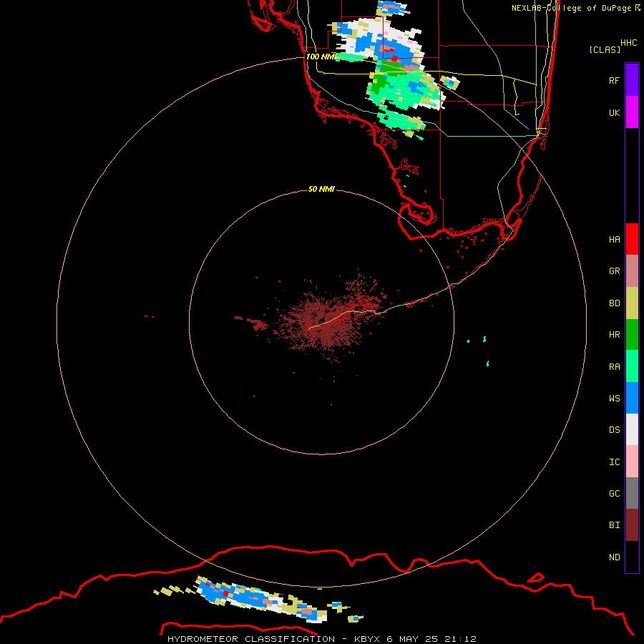Image resolution: width=644 pixels, height=644 pixels.
Task: Click the ND legend label
Action: 614,557
